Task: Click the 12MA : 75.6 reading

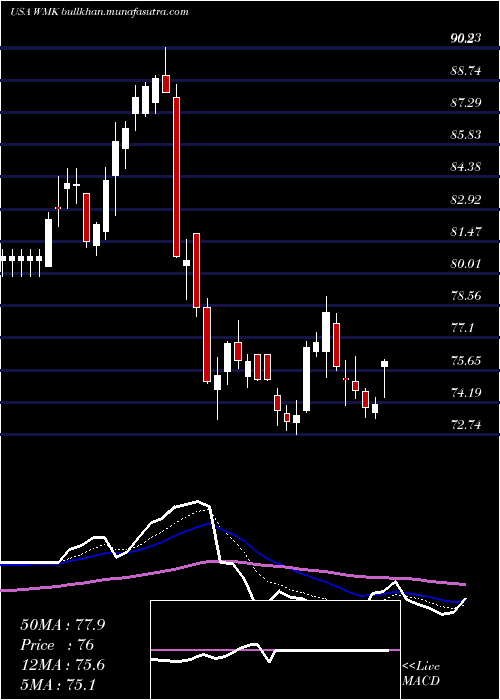Action: click(x=62, y=665)
